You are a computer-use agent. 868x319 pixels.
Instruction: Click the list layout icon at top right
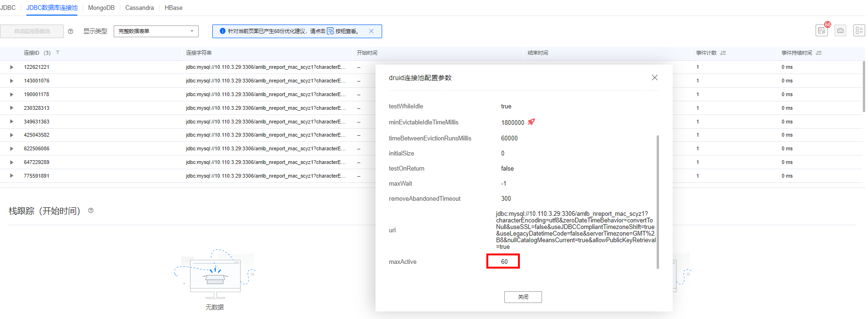pyautogui.click(x=859, y=31)
